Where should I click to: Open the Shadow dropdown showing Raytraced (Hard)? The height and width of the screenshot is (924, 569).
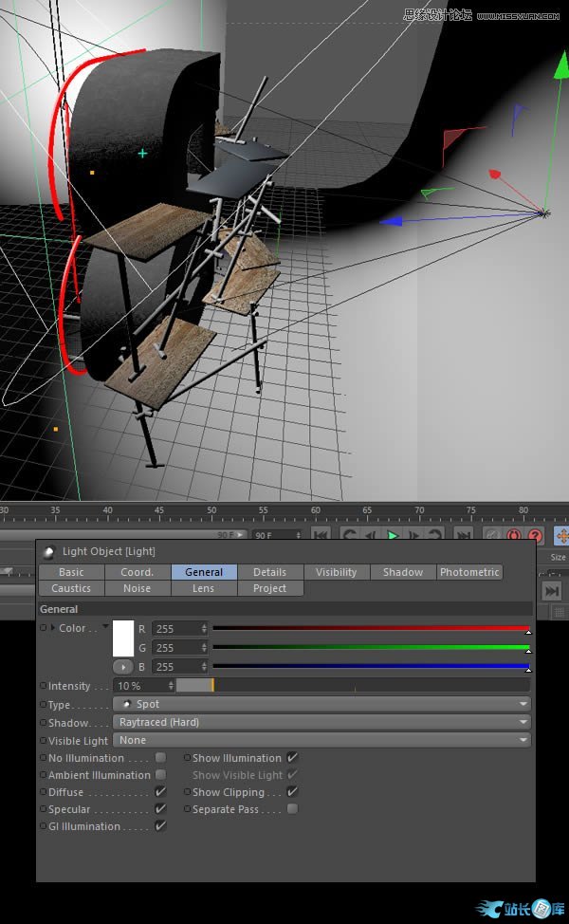point(321,722)
